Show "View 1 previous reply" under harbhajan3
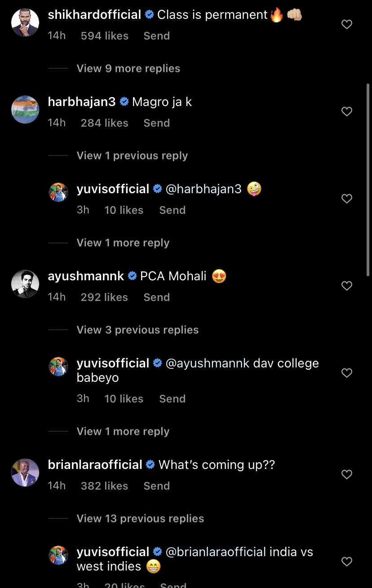This screenshot has width=372, height=588. [132, 155]
